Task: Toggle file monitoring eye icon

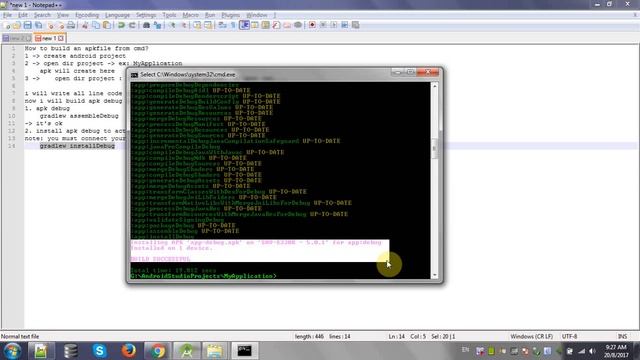Action: 298,25
